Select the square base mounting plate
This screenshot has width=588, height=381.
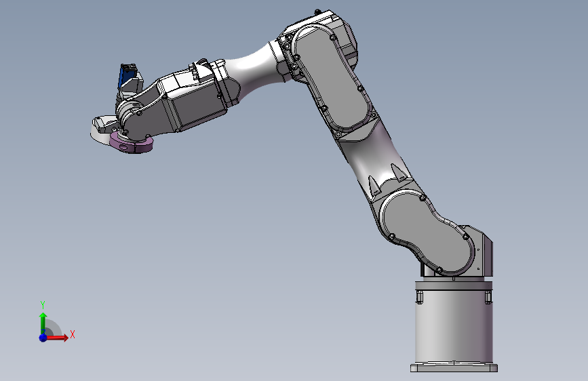(454, 367)
